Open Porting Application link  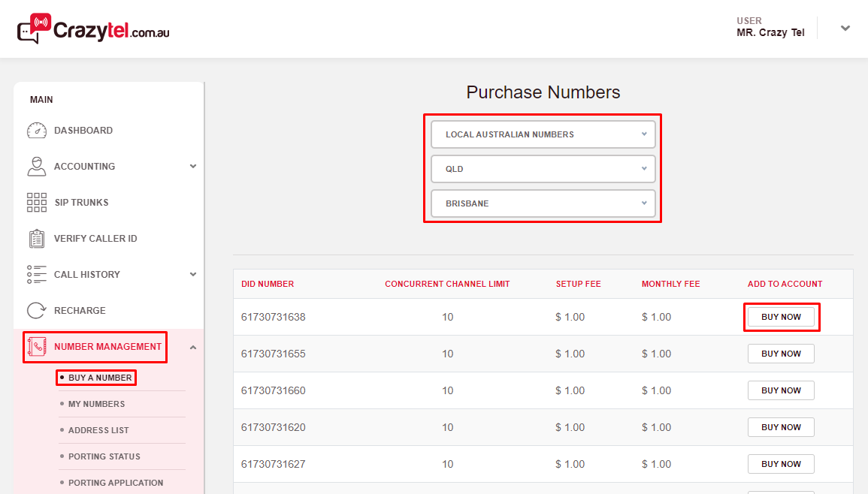tap(115, 483)
